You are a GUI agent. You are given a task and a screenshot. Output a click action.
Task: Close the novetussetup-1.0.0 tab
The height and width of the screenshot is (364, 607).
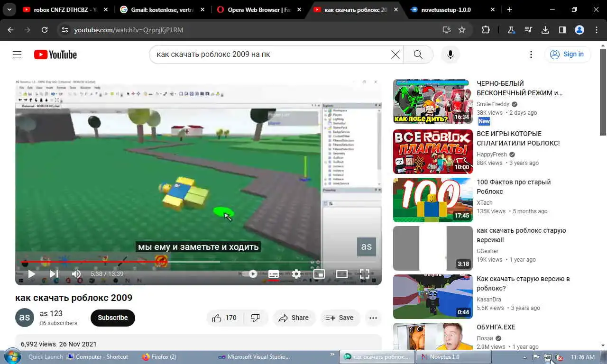[493, 9]
